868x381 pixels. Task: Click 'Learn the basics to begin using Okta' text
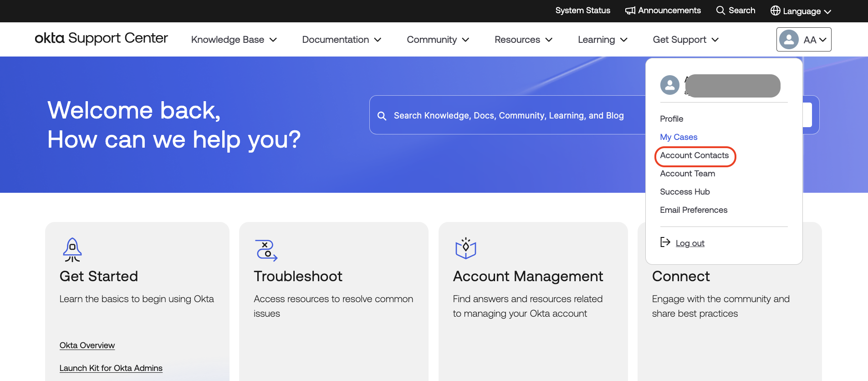tap(137, 299)
